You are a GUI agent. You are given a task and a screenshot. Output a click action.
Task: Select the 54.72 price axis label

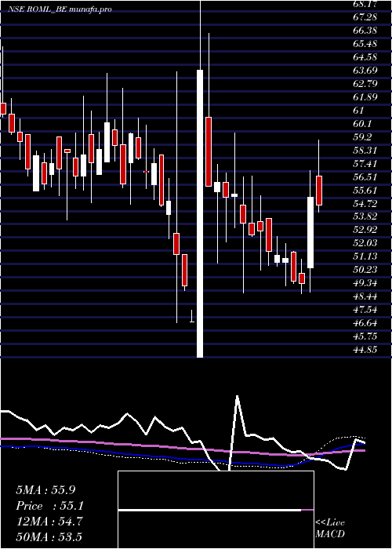[x=365, y=204]
